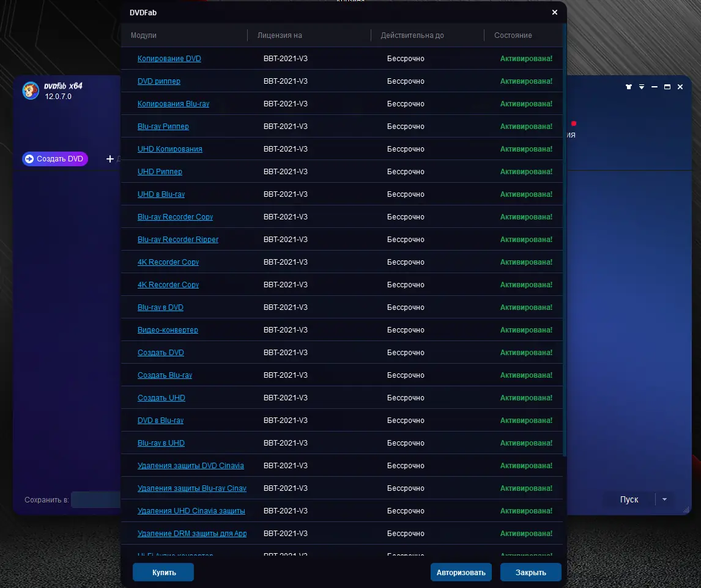The height and width of the screenshot is (588, 701).
Task: Open the Удаления защиты DVD Cinavia link
Action: coord(190,466)
